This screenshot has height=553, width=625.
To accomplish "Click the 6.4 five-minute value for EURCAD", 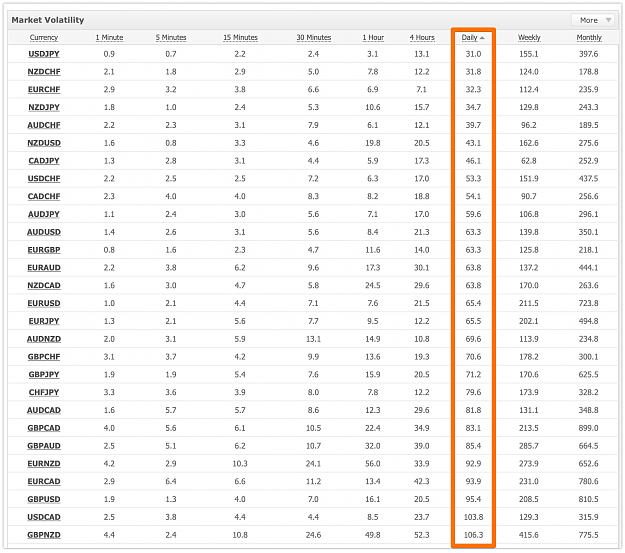I will pos(171,482).
